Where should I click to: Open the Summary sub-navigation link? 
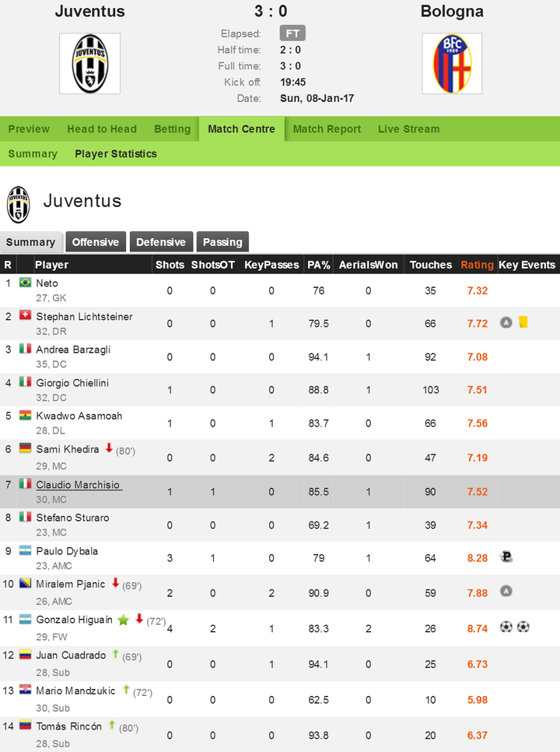point(33,154)
